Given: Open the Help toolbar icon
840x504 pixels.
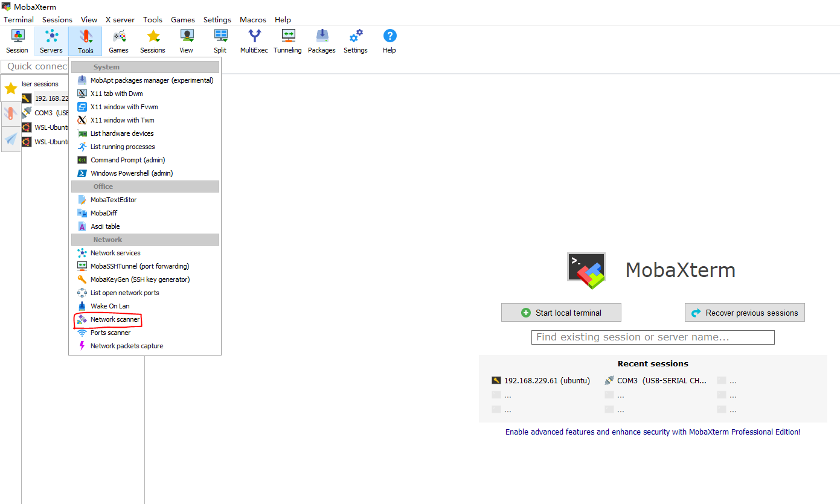Looking at the screenshot, I should [x=390, y=42].
